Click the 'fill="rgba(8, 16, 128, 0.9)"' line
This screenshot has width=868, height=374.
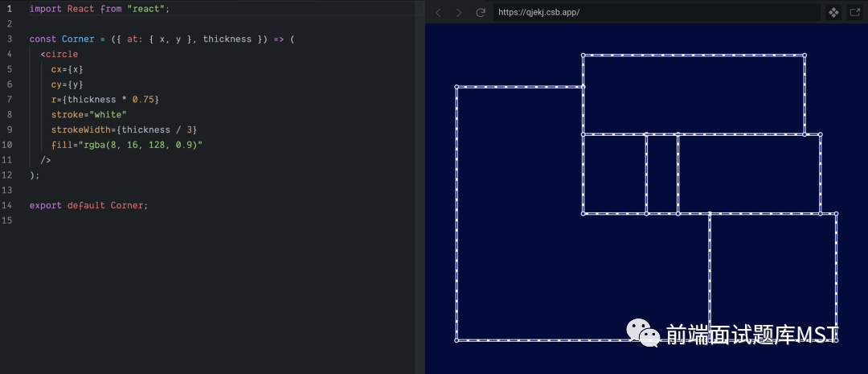(x=127, y=145)
